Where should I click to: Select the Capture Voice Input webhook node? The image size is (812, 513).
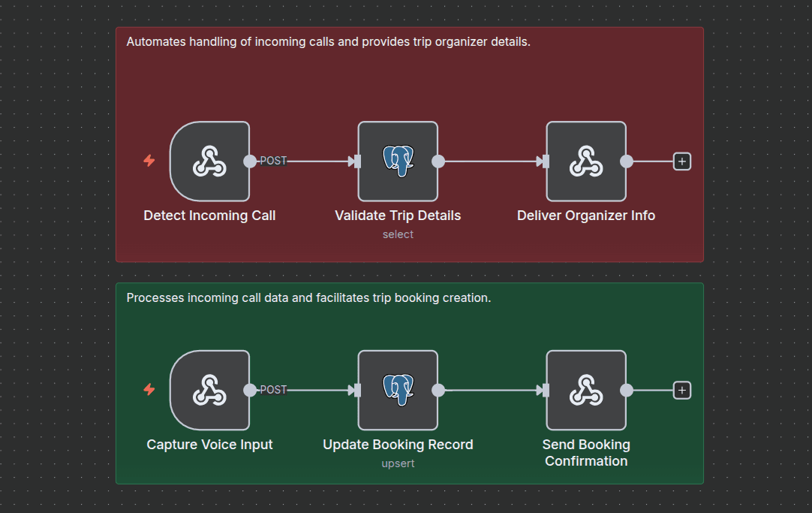pyautogui.click(x=209, y=390)
